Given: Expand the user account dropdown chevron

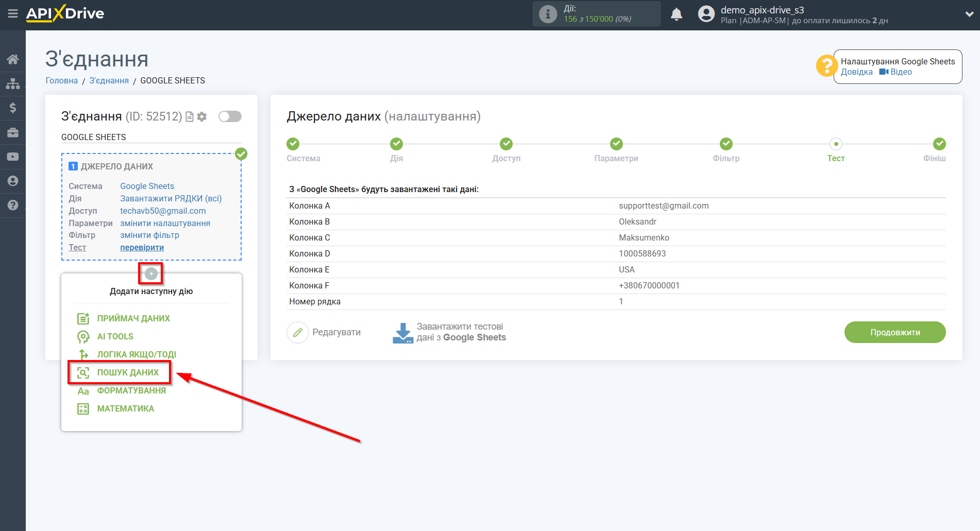Looking at the screenshot, I should [969, 14].
